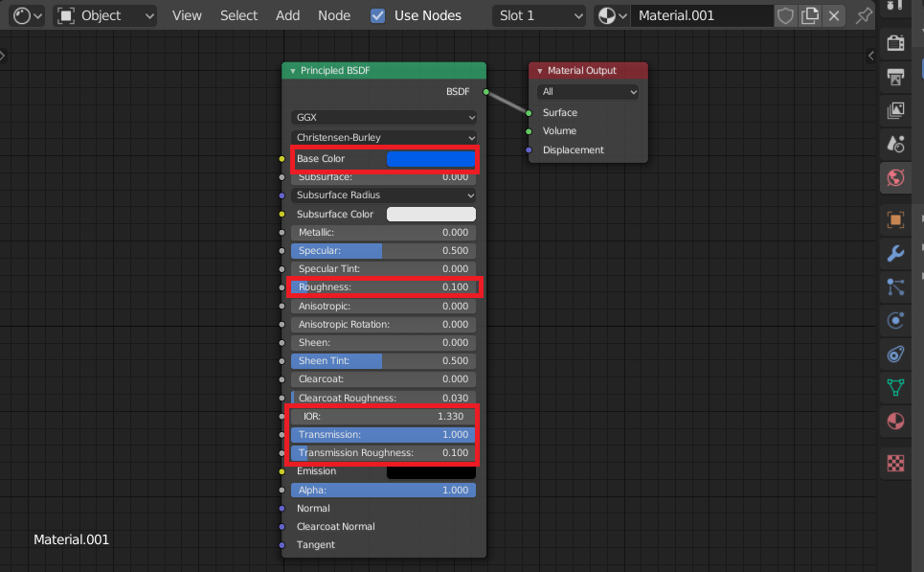Open the Add menu
The height and width of the screenshot is (572, 924).
point(287,16)
